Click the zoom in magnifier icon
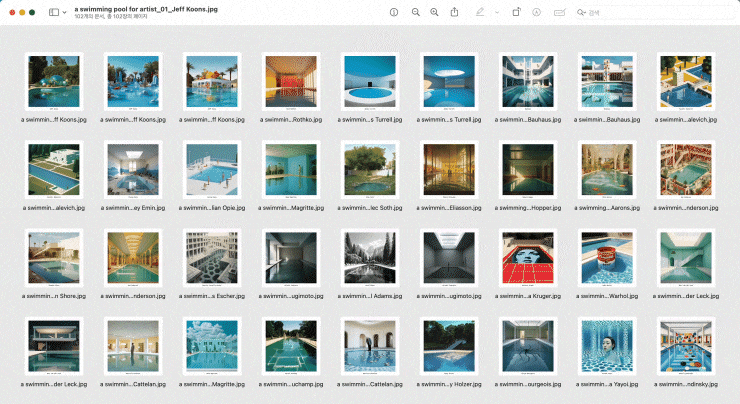This screenshot has height=404, width=740. click(434, 12)
